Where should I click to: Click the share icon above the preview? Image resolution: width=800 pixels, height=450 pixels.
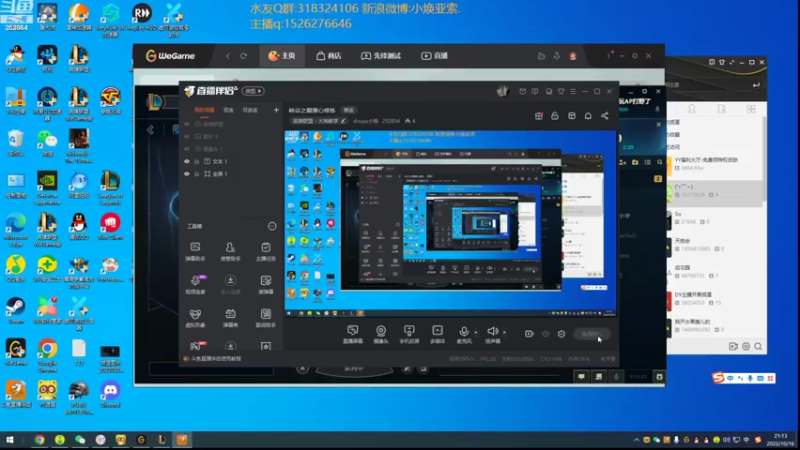[605, 116]
